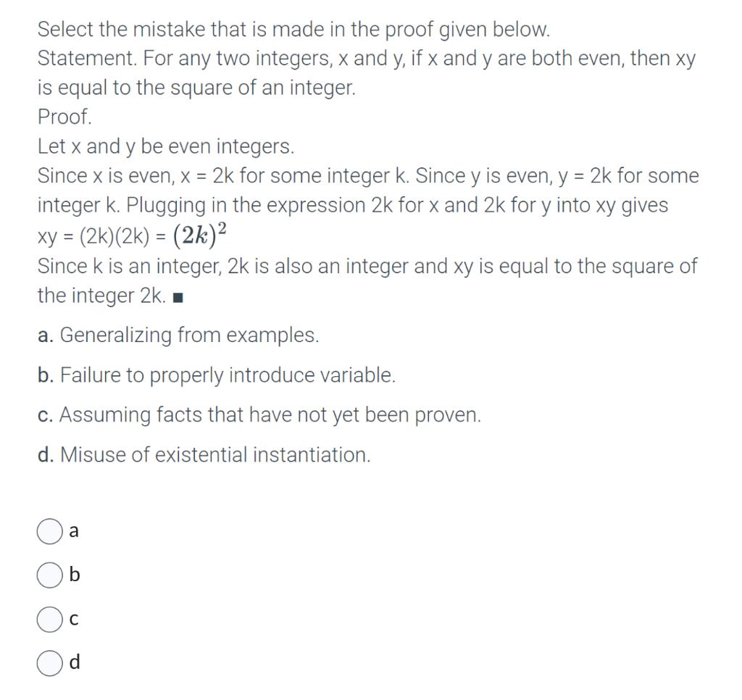Click the bold letter 'd' option marker
Viewport: 742px width, 700px height.
click(46, 454)
